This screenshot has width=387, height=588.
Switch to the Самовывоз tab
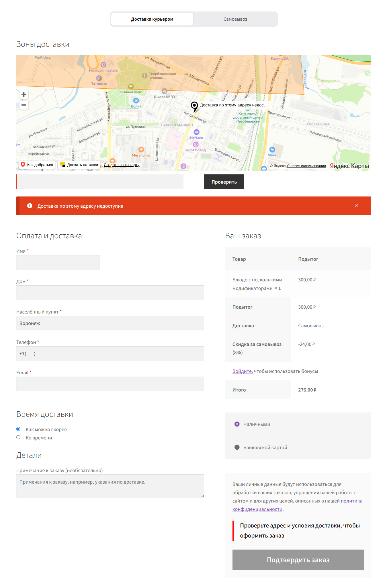[235, 19]
